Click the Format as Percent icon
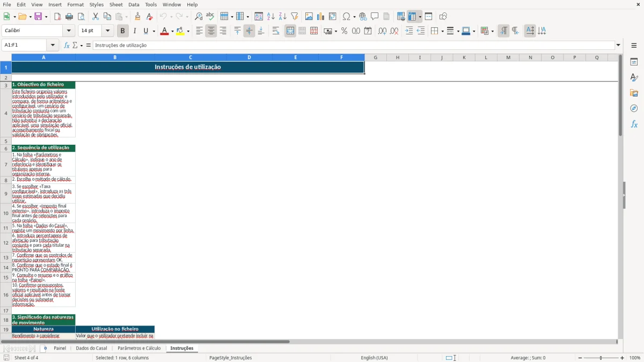The width and height of the screenshot is (644, 362). pos(344,31)
